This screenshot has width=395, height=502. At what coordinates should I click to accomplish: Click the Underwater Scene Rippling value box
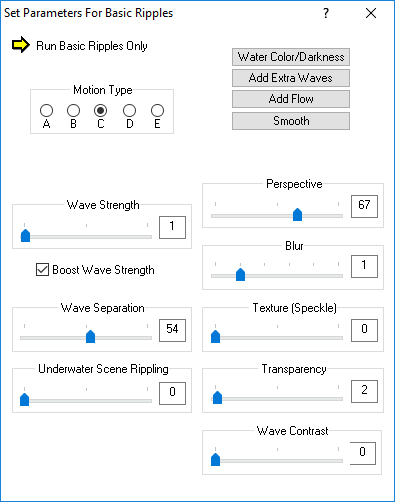pyautogui.click(x=172, y=393)
